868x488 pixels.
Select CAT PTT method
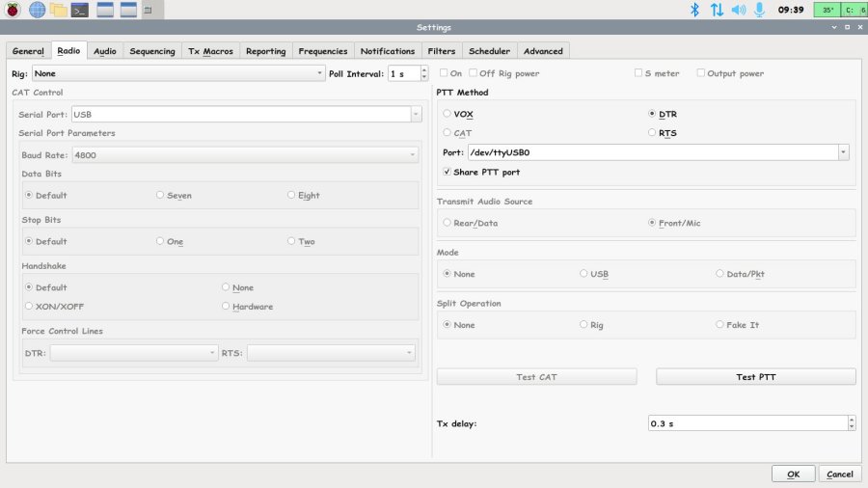[x=457, y=133]
